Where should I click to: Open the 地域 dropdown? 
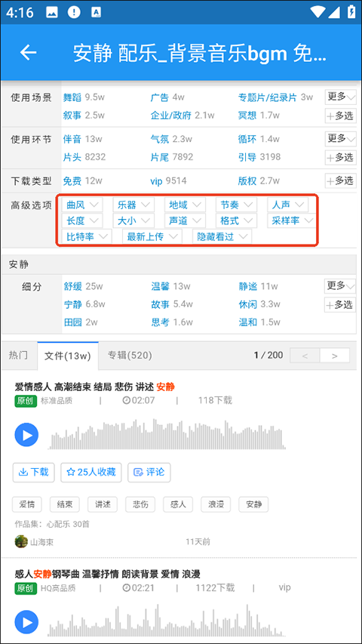(x=185, y=204)
